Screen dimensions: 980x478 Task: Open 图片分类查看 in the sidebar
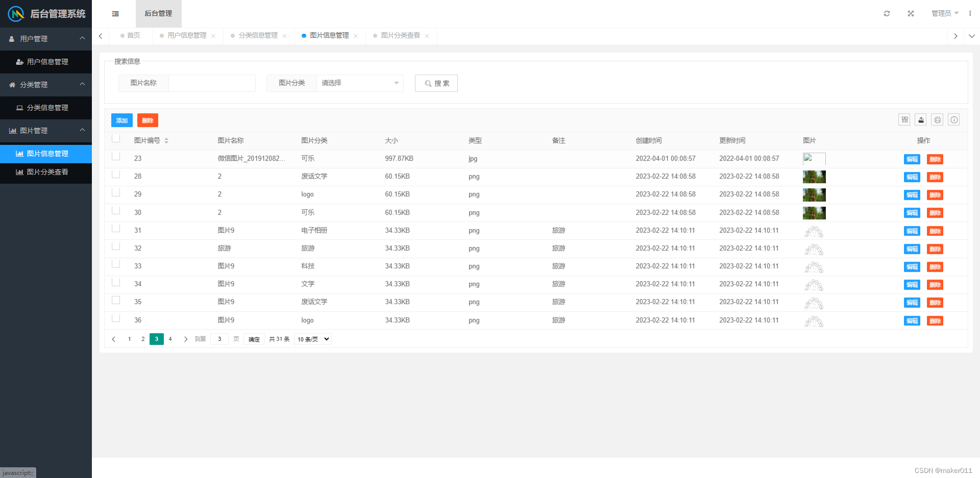pyautogui.click(x=46, y=172)
